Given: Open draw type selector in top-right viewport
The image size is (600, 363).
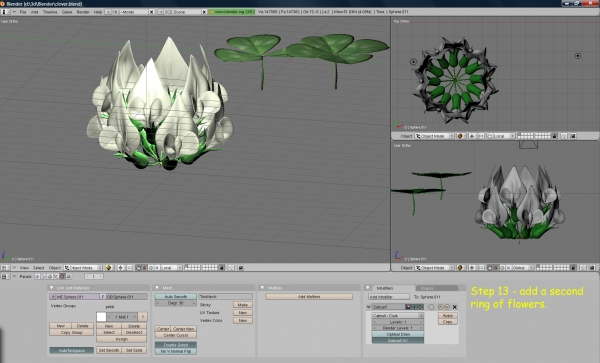Looking at the screenshot, I should 460,136.
